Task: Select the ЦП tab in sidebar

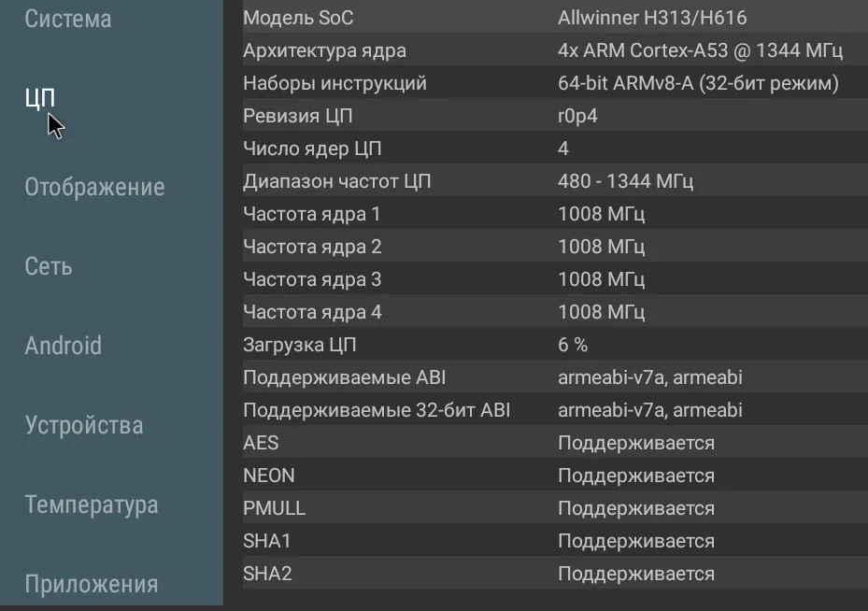Action: pos(40,97)
